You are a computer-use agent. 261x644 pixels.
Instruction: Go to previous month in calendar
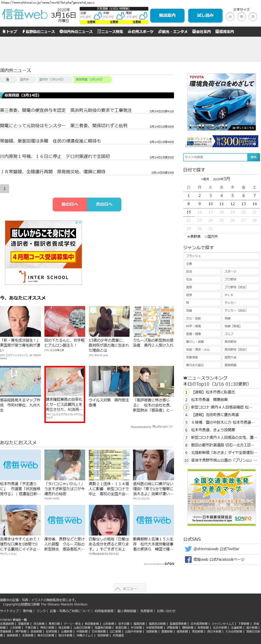point(205,179)
